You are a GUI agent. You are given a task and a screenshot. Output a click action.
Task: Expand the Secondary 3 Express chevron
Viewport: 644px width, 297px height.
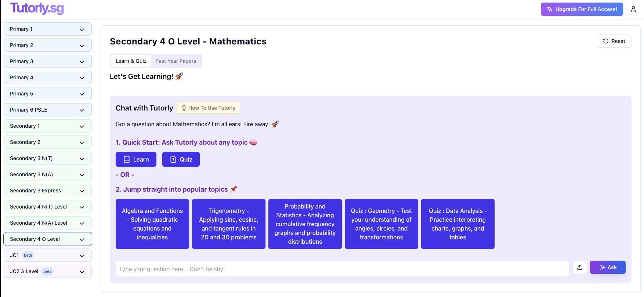pos(82,191)
